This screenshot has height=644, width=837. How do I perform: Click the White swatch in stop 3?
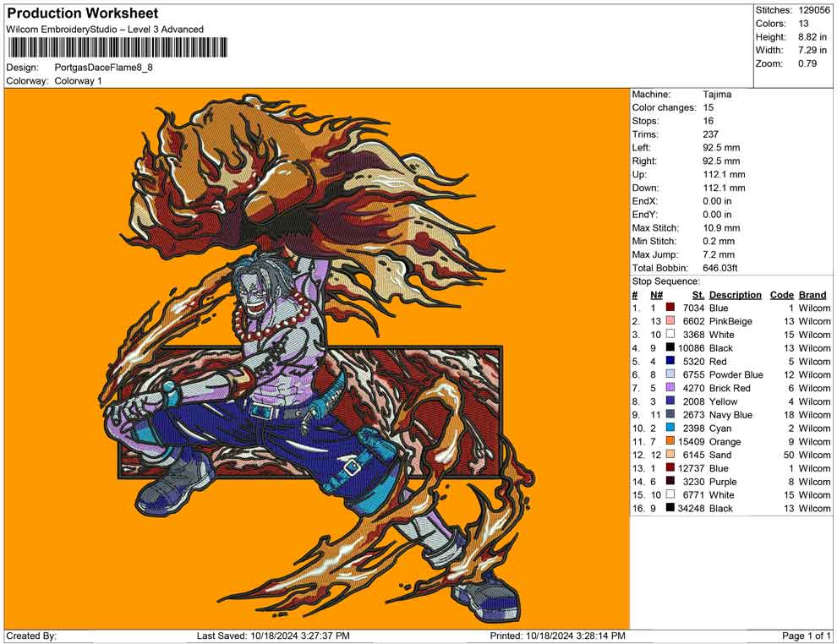click(x=670, y=334)
